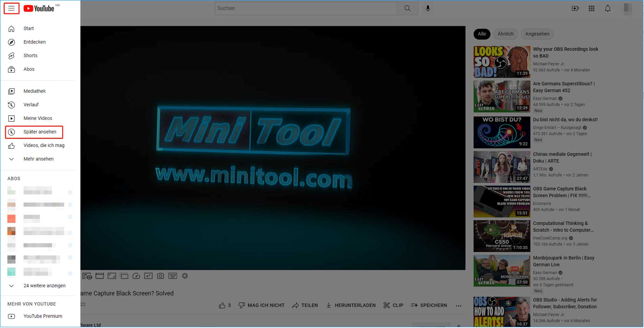Open 'Monbijoupark in Berlin' thumbnail

502,271
